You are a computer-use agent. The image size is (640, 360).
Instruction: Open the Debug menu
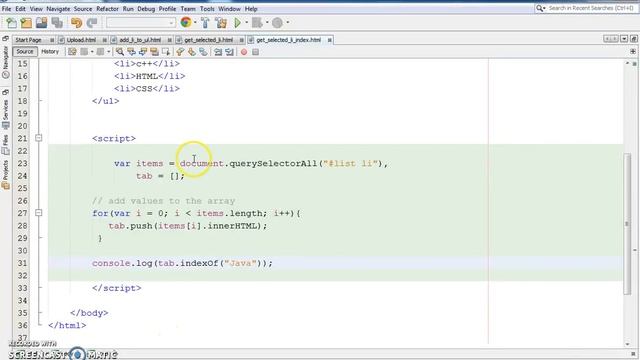pyautogui.click(x=146, y=9)
